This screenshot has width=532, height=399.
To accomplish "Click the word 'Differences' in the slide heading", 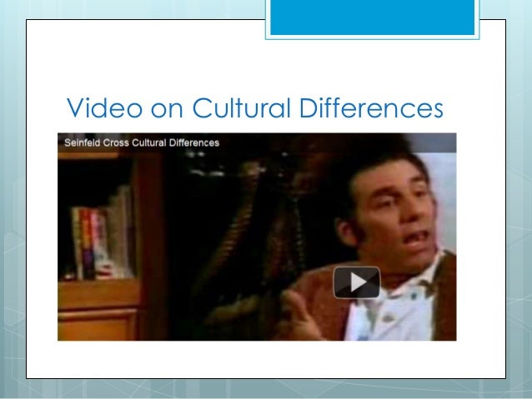I will [372, 107].
